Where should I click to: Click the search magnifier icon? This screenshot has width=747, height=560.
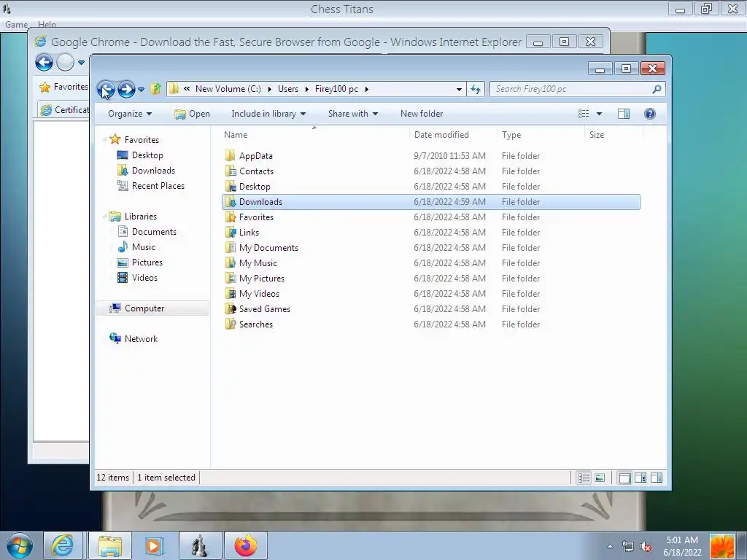tap(657, 89)
